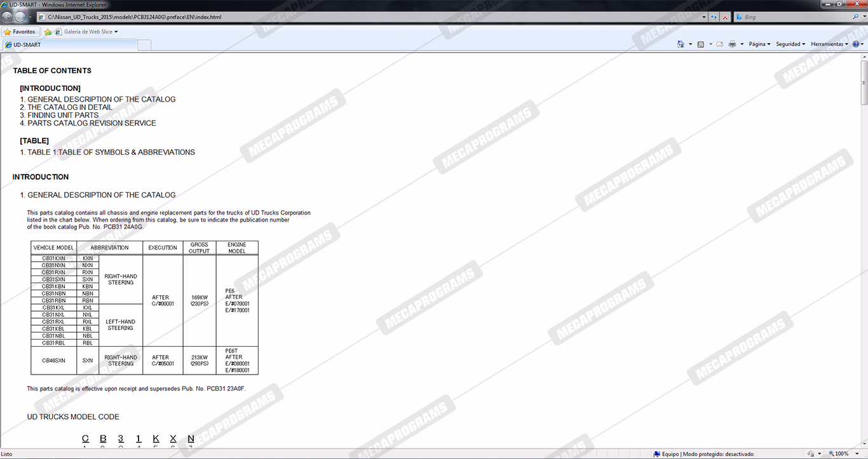Click the [TABLE] section label
The image size is (868, 459).
pos(34,141)
